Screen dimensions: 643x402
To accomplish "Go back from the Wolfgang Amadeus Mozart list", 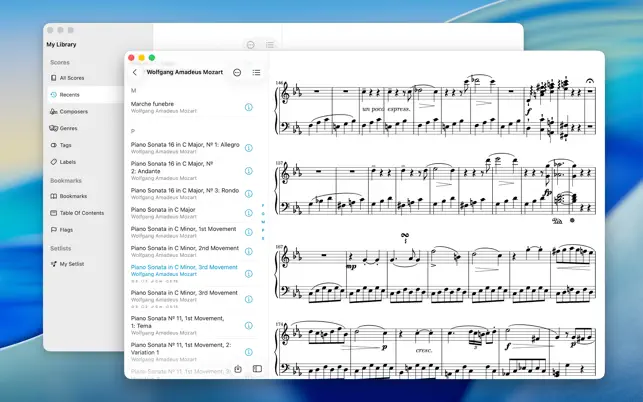I will point(135,72).
